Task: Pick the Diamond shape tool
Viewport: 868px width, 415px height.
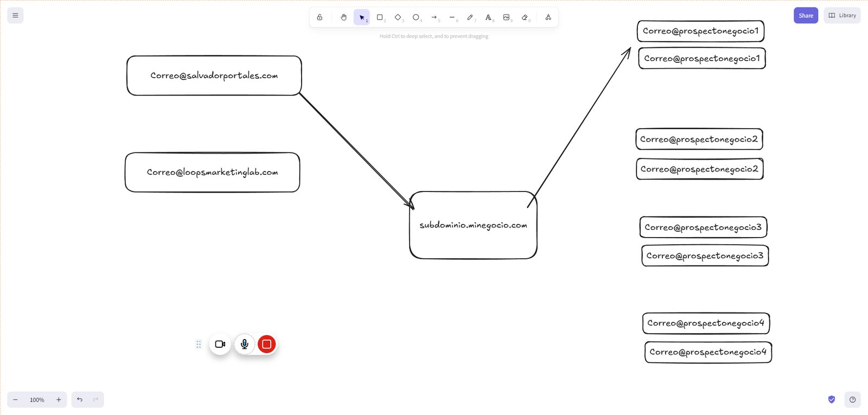Action: (398, 17)
